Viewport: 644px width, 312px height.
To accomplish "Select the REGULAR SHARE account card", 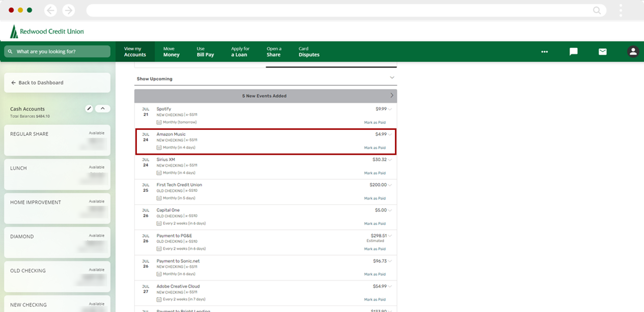I will click(57, 140).
